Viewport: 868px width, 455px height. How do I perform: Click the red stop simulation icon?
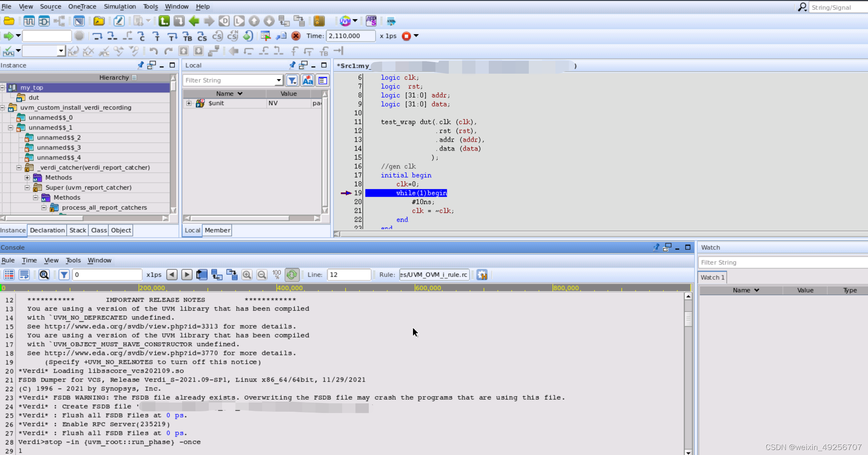406,36
